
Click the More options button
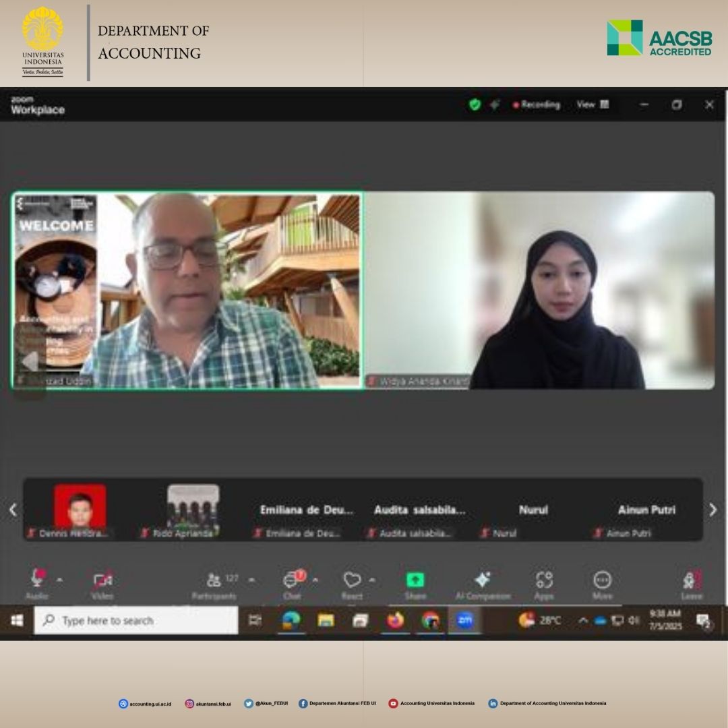pos(602,580)
